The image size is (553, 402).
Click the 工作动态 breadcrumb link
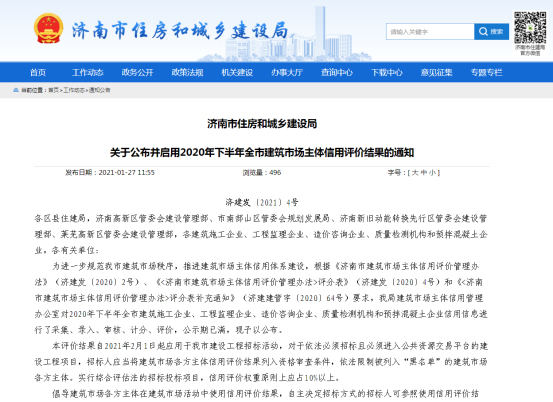pyautogui.click(x=74, y=90)
